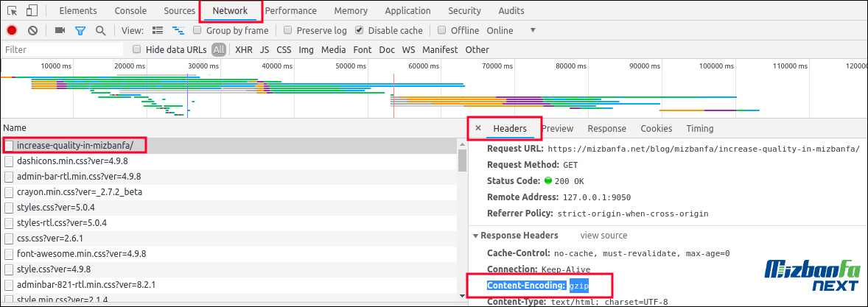
Task: Filter requests by JS
Action: click(x=265, y=50)
